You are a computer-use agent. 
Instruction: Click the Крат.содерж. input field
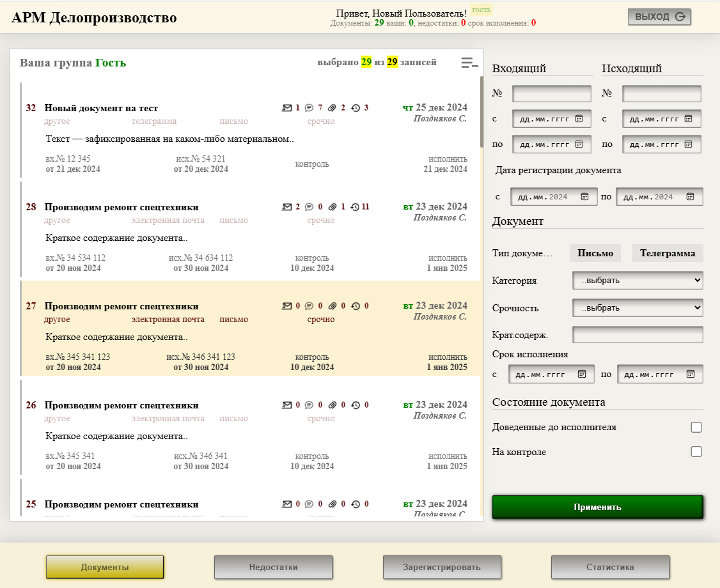(x=638, y=335)
